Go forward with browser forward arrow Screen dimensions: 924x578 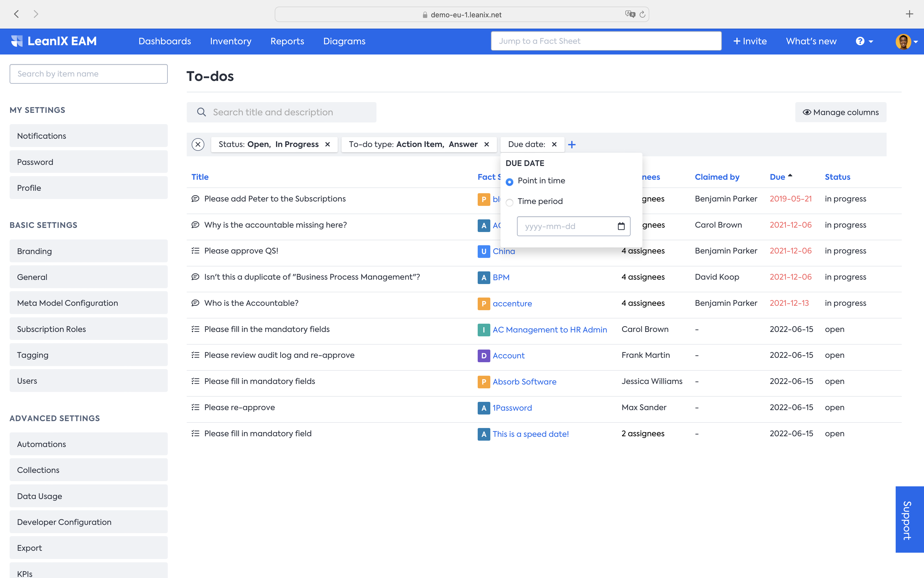[36, 14]
